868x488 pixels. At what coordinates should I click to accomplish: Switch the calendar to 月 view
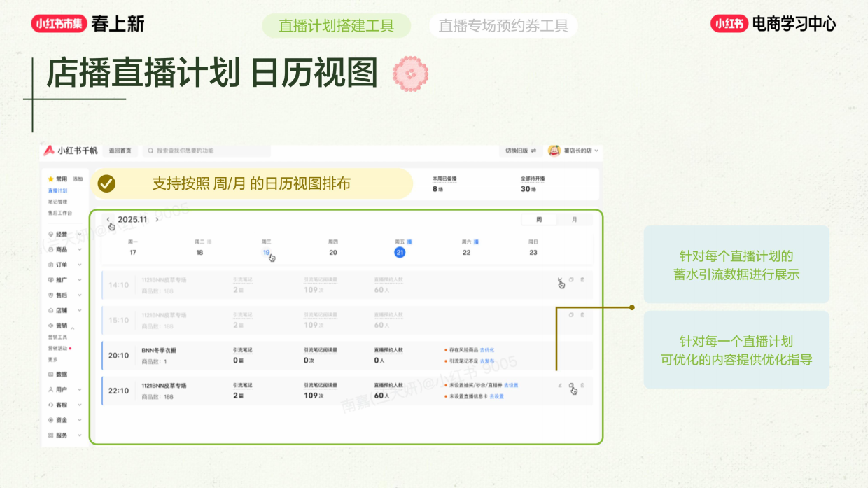574,219
